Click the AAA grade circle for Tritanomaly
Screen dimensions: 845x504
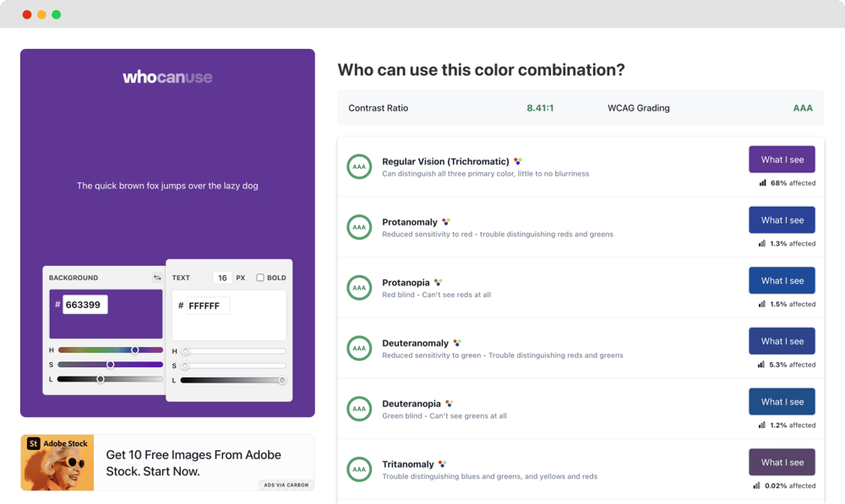(x=359, y=469)
